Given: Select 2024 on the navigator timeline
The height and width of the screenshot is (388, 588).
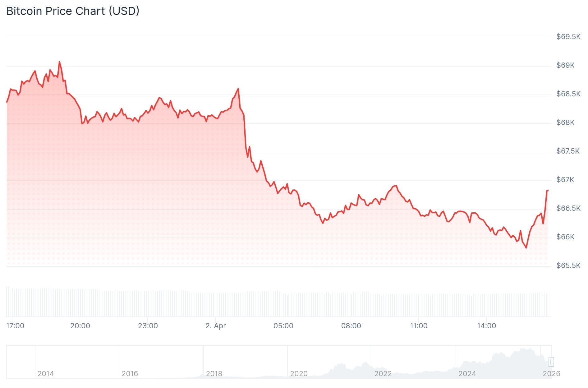Looking at the screenshot, I should click(x=467, y=373).
